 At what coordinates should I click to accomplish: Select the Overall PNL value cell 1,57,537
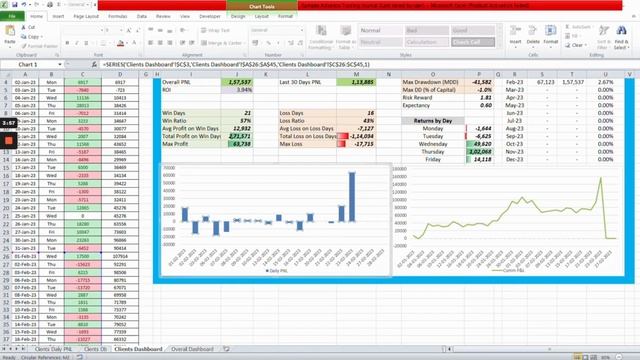coord(237,82)
